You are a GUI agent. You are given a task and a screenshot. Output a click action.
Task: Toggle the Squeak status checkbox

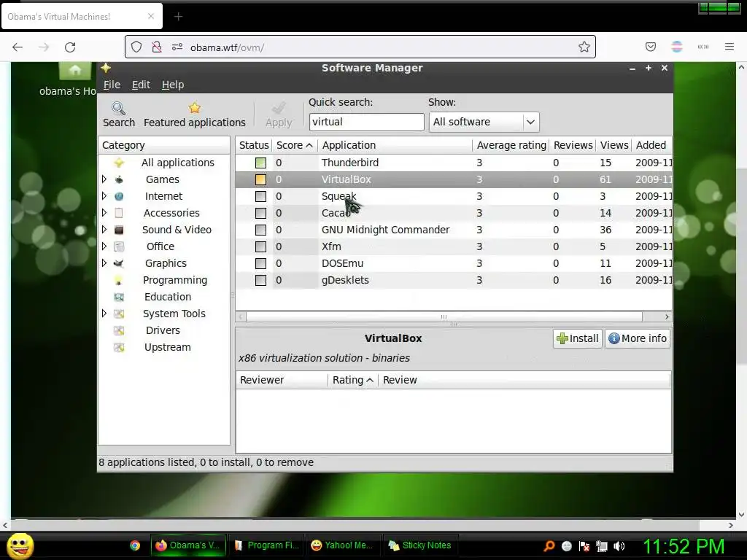[260, 196]
